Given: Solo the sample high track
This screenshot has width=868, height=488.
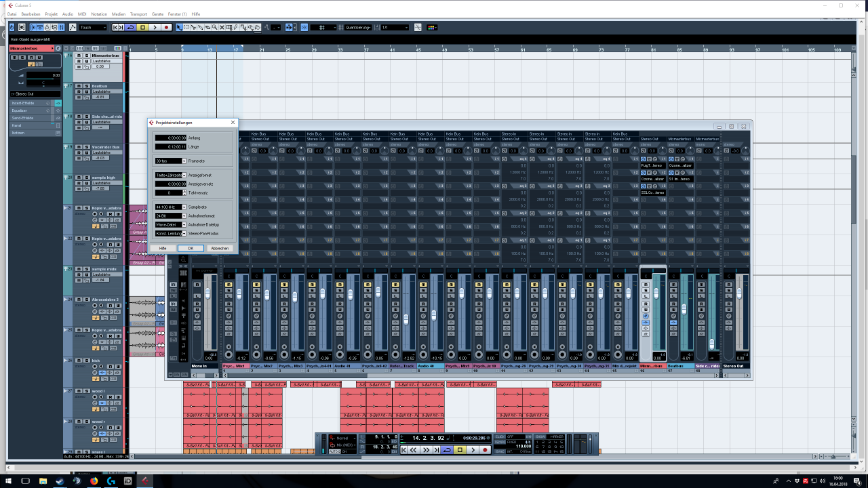Looking at the screenshot, I should [87, 178].
